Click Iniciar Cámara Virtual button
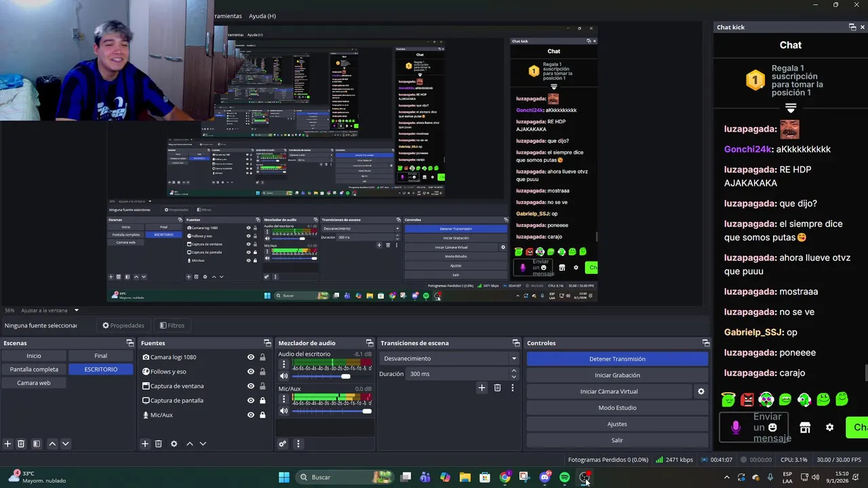The height and width of the screenshot is (488, 868). pyautogui.click(x=609, y=391)
